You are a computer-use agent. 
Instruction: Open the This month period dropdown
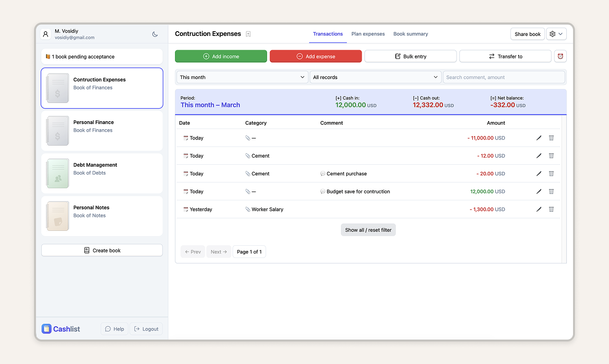click(x=242, y=77)
